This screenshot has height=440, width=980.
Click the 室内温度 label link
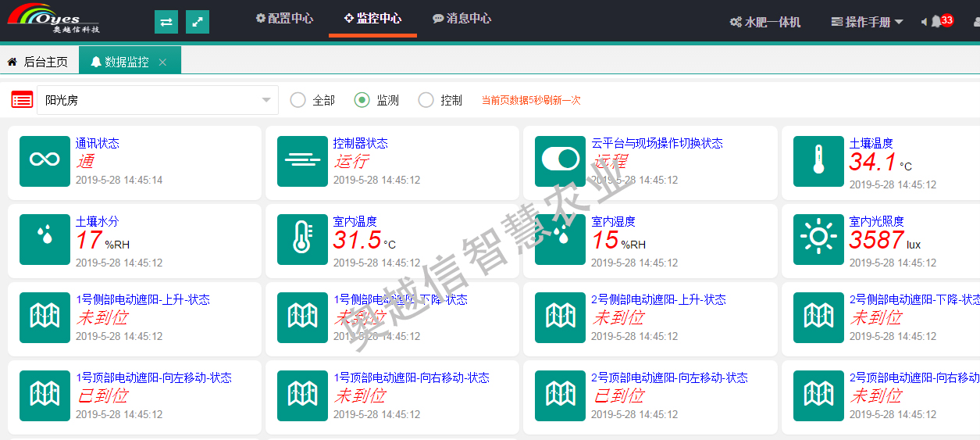pyautogui.click(x=355, y=221)
